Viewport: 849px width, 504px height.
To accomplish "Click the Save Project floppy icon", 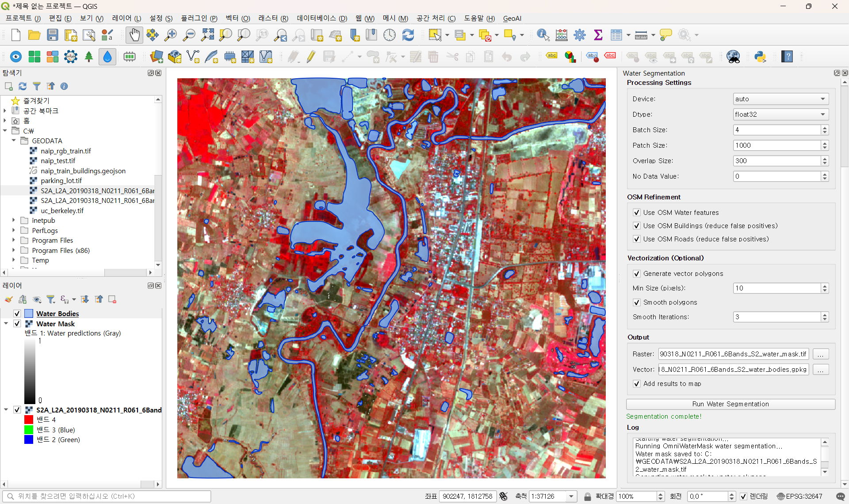I will coord(53,35).
